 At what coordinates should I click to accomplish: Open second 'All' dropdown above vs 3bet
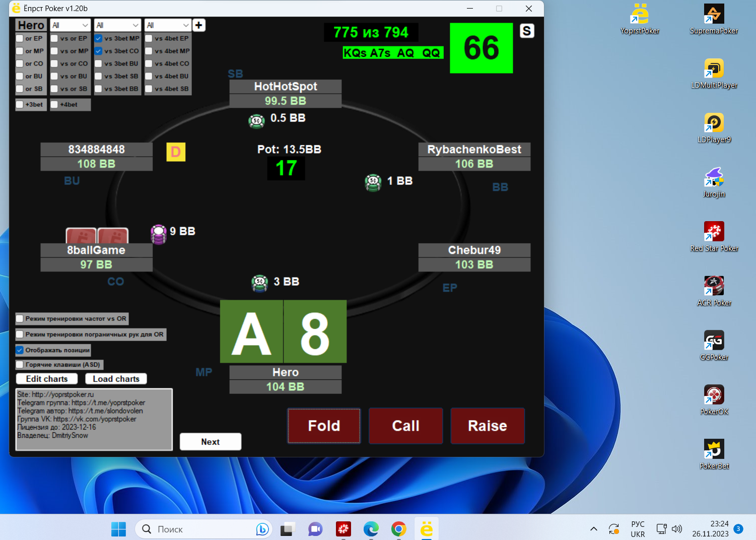pyautogui.click(x=117, y=25)
